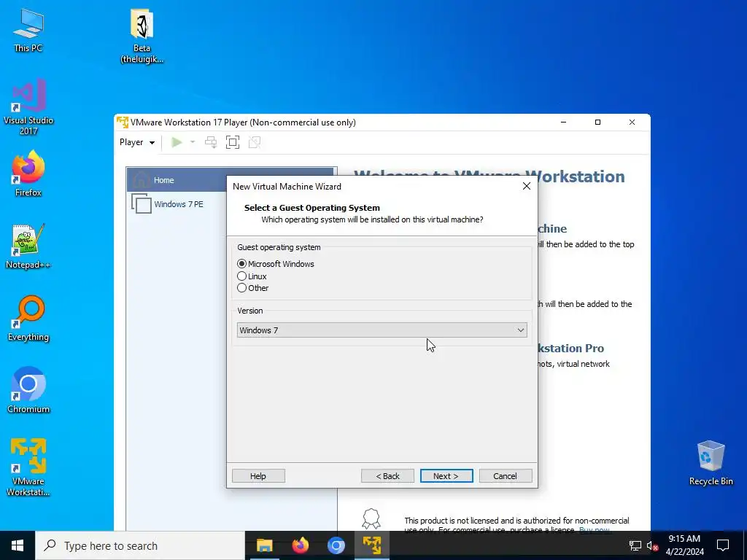Switch to Firefox in the taskbar
Viewport: 747px width, 560px height.
coord(300,545)
